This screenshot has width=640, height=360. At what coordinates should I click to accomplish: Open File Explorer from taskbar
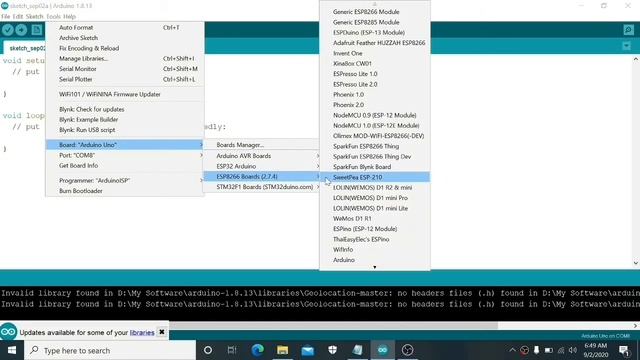282,350
